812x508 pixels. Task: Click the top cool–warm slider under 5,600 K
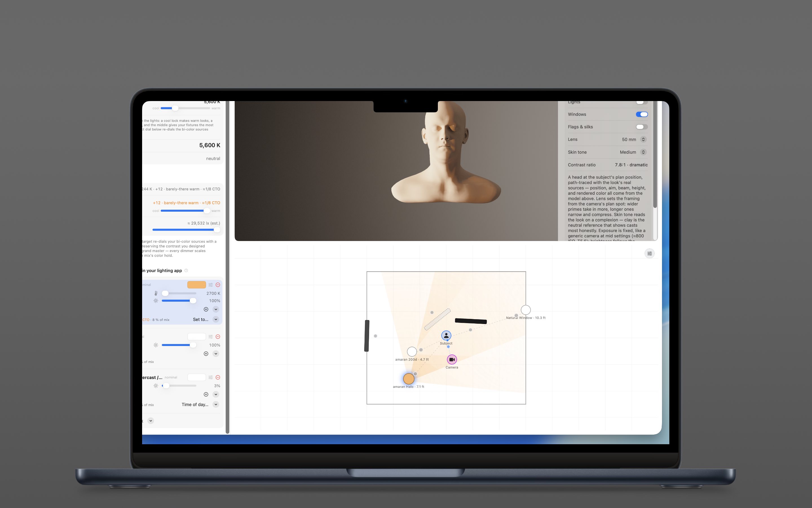(185, 108)
